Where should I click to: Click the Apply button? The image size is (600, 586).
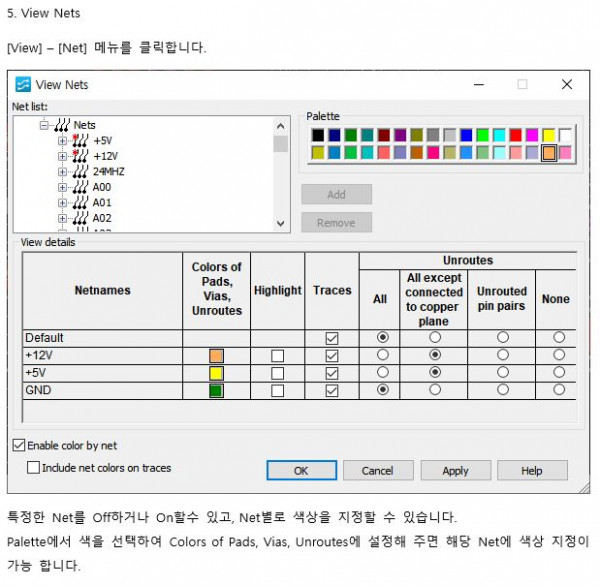click(x=455, y=470)
